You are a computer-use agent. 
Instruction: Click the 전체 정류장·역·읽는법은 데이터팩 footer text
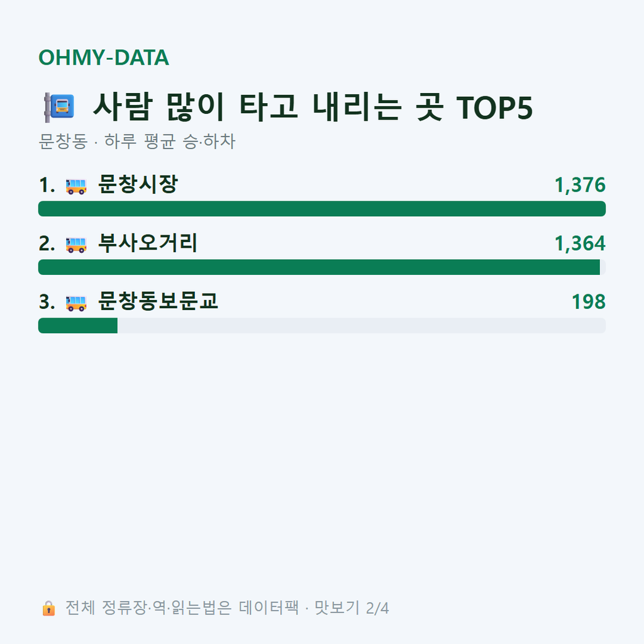[182, 608]
